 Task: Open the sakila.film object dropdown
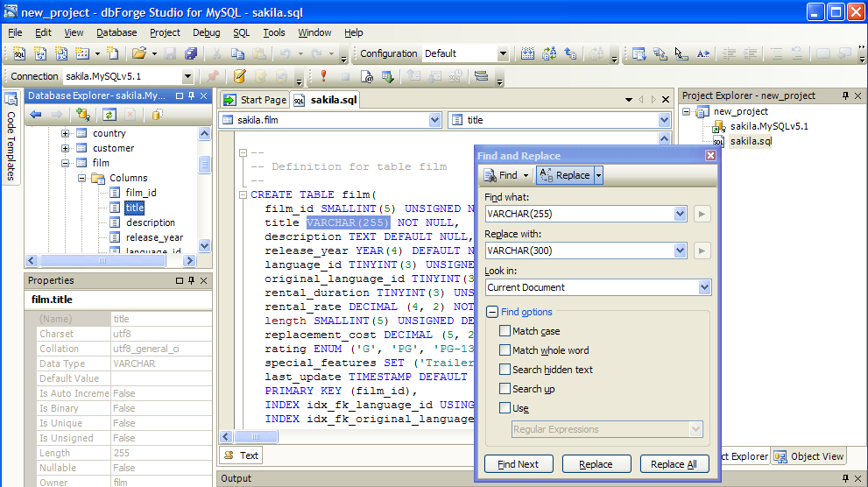[434, 120]
